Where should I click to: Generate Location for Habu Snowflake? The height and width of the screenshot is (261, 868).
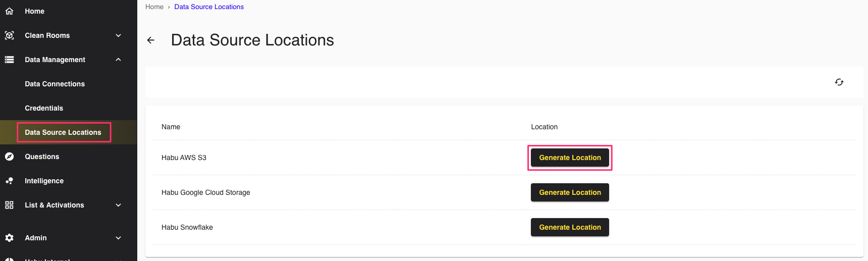click(570, 227)
